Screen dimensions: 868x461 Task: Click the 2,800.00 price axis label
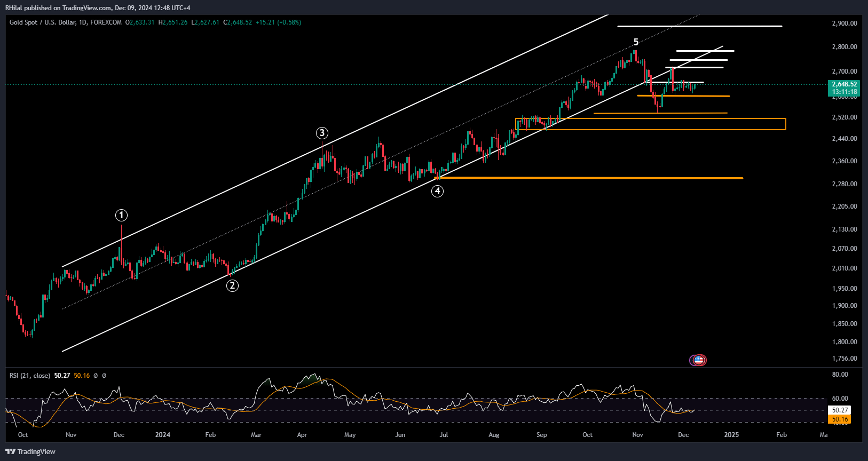click(x=845, y=47)
